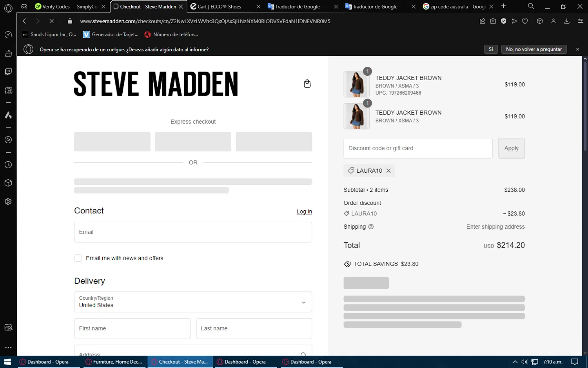Click the First name field

(132, 328)
